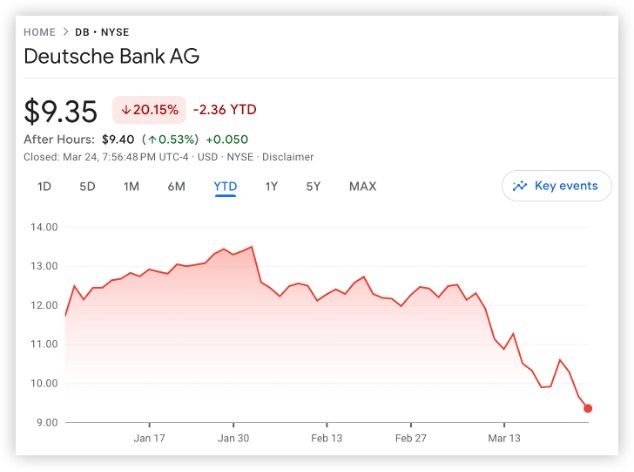The image size is (634, 472).
Task: Click the red endpoint dot on the chart
Action: [x=588, y=408]
